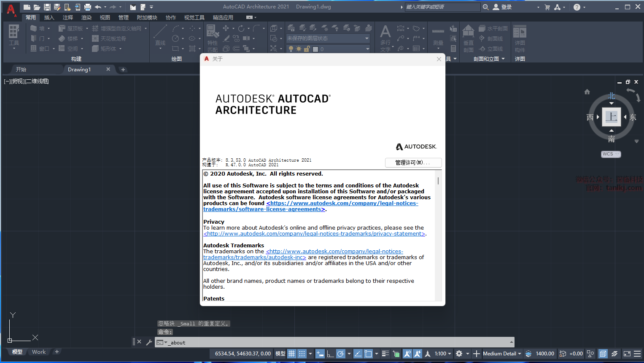
Task: Click the Undo arrow icon
Action: click(98, 7)
